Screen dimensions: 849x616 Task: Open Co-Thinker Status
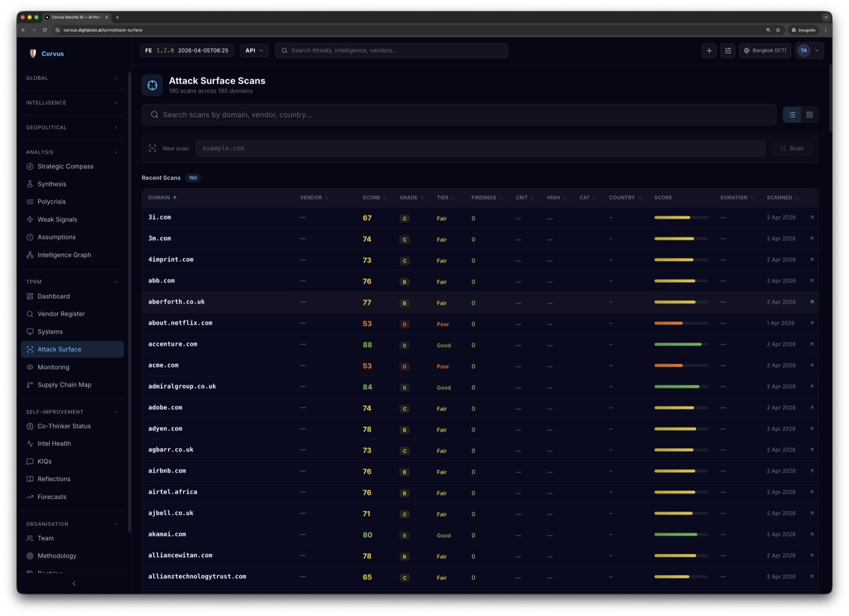(x=64, y=426)
